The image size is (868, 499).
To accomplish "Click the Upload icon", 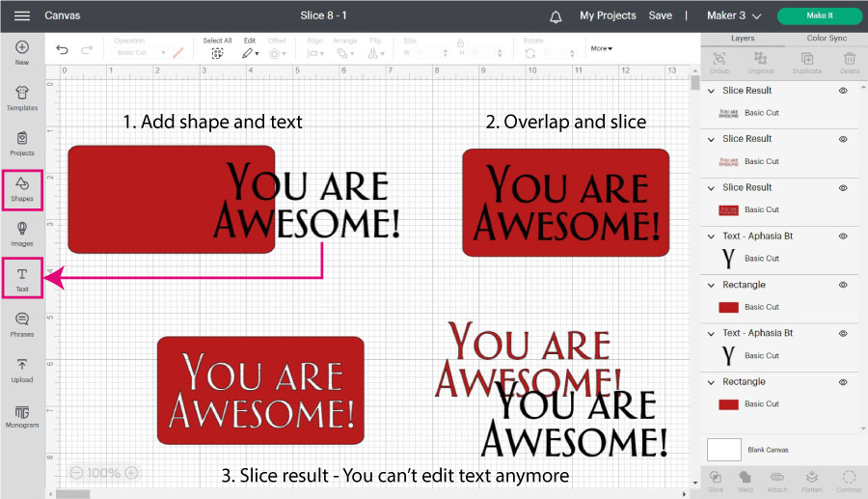I will tap(22, 370).
